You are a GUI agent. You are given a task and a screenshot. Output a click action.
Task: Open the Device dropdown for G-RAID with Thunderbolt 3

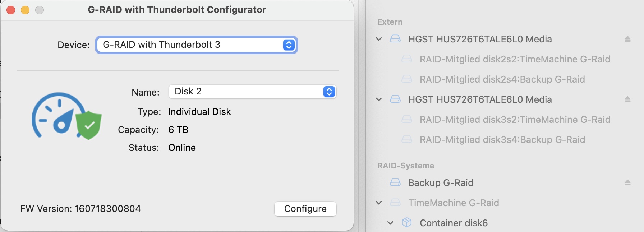(x=196, y=45)
